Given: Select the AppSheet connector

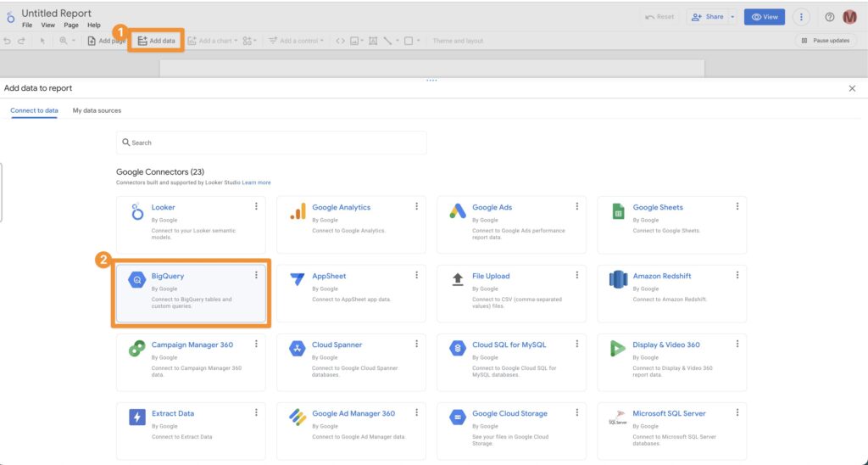Looking at the screenshot, I should [352, 294].
